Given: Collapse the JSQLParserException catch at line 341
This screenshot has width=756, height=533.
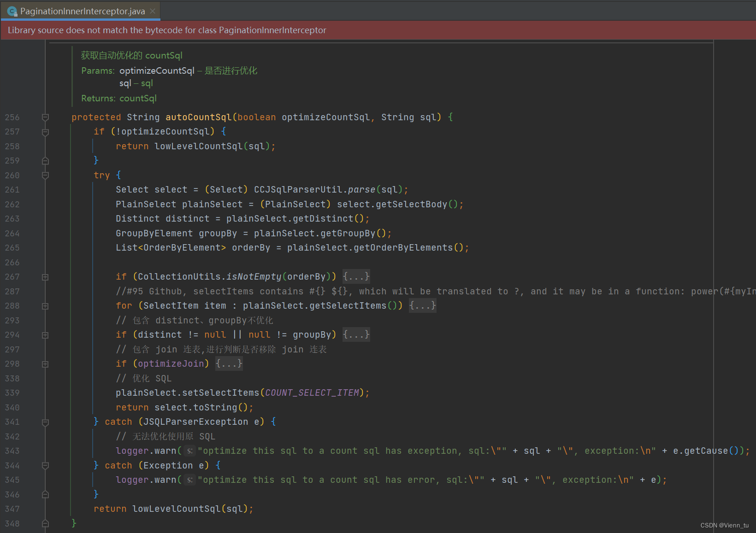Looking at the screenshot, I should click(45, 422).
